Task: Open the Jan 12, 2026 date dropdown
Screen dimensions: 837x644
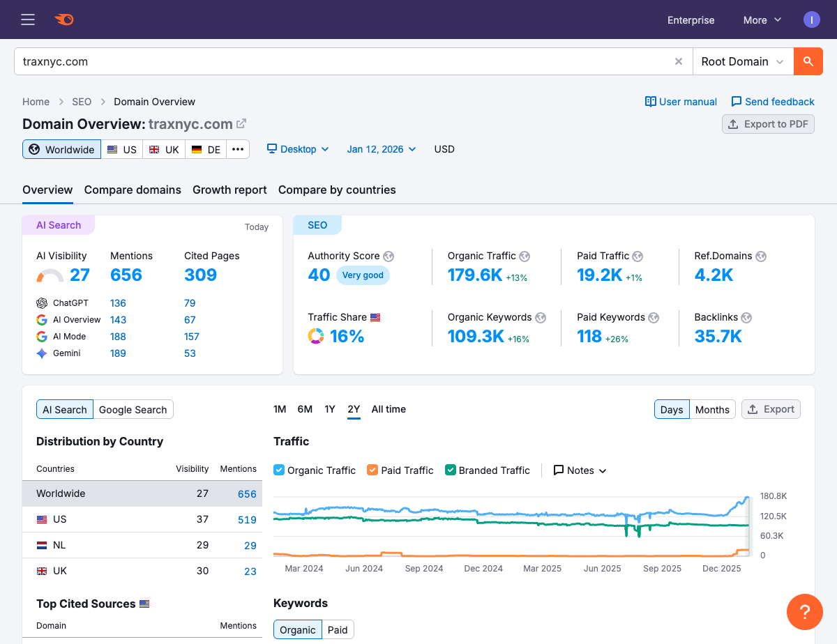Action: pyautogui.click(x=380, y=148)
